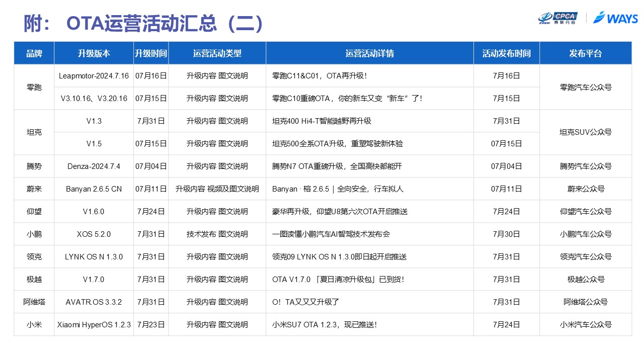This screenshot has height=362, width=644.
Task: Click activity type 技术发布 图文说明
Action: (217, 234)
